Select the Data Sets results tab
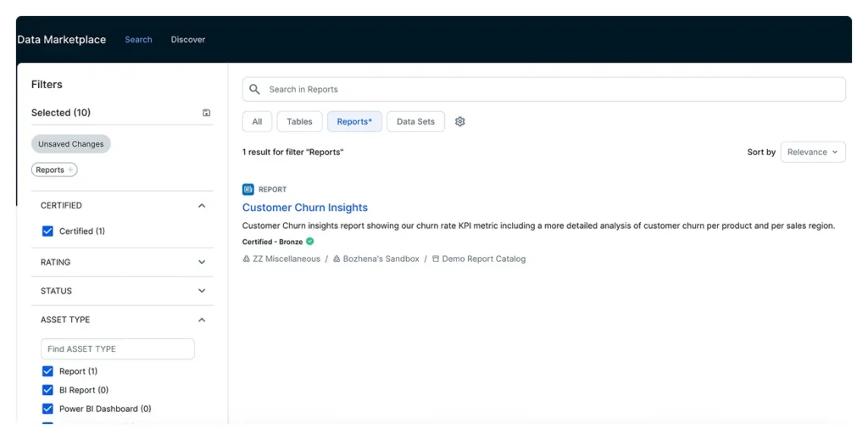 415,122
